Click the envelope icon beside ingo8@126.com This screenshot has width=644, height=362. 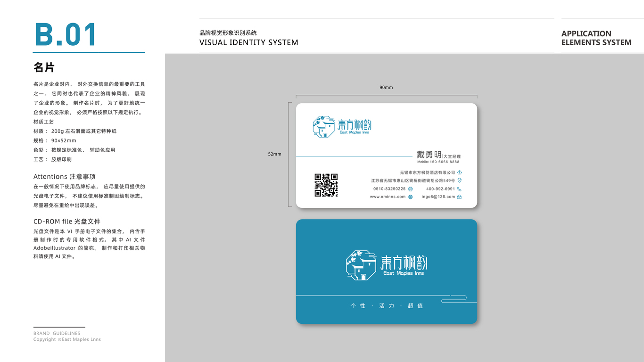point(460,197)
